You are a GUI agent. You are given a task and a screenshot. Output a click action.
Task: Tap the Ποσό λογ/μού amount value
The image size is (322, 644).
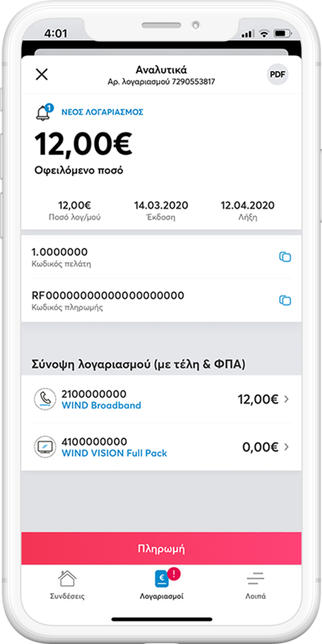[x=75, y=205]
